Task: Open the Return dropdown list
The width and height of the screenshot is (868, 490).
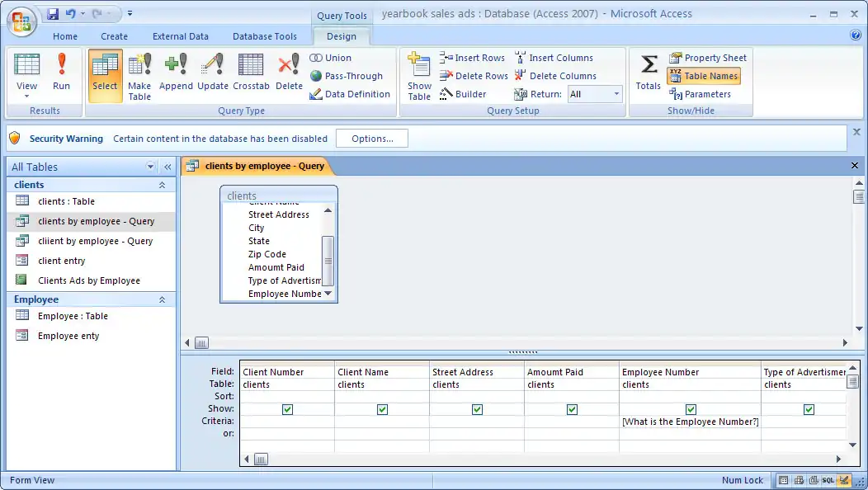Action: click(x=616, y=94)
